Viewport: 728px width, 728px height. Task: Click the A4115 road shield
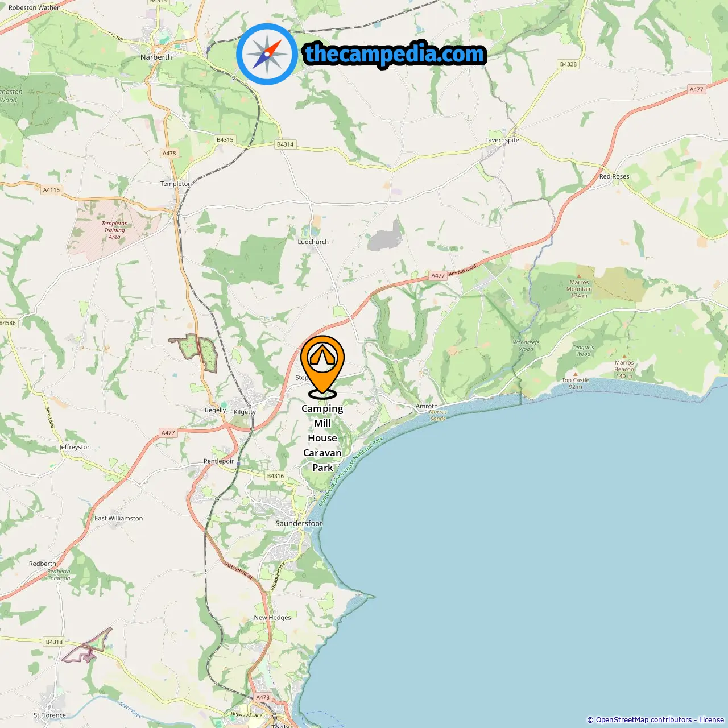[x=51, y=190]
